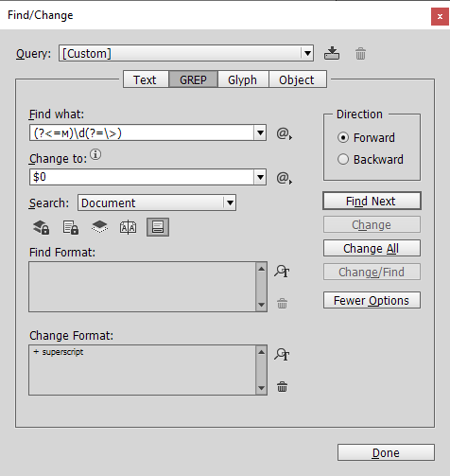Click the Change/Find button

(372, 272)
